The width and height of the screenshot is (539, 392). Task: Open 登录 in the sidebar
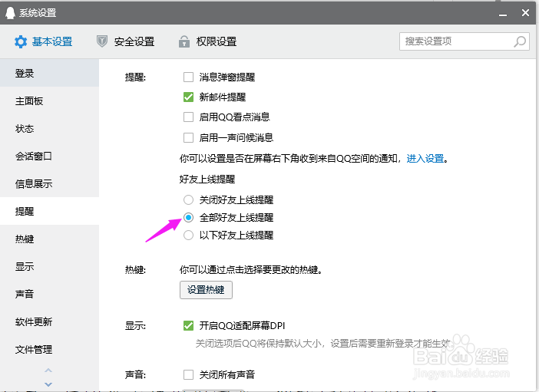49,73
